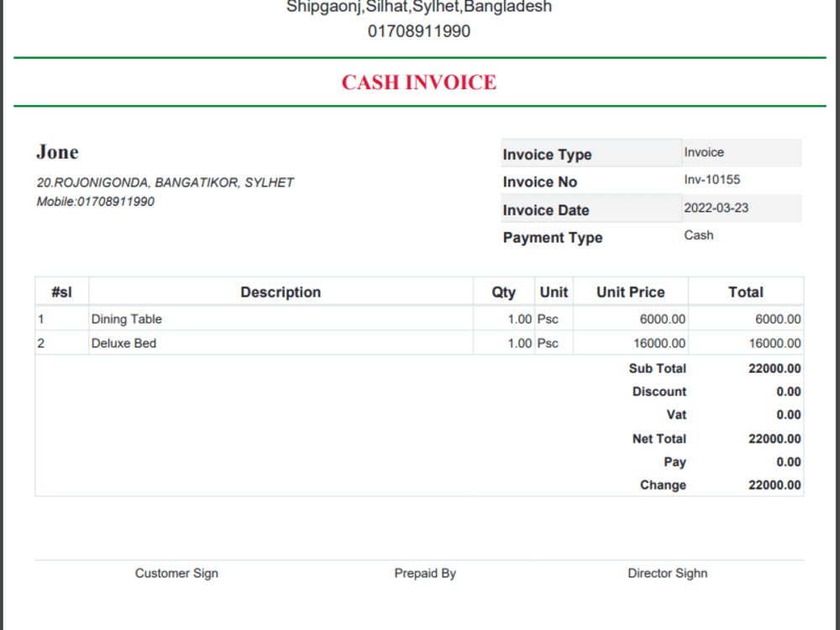Viewport: 840px width, 630px height.
Task: Select the Invoice Type value Invoice
Action: click(x=704, y=152)
